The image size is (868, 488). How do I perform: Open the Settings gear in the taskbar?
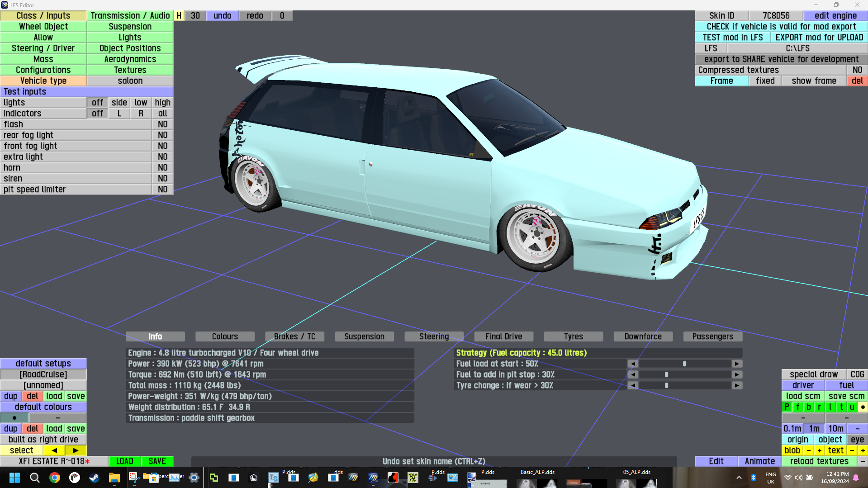(x=194, y=478)
